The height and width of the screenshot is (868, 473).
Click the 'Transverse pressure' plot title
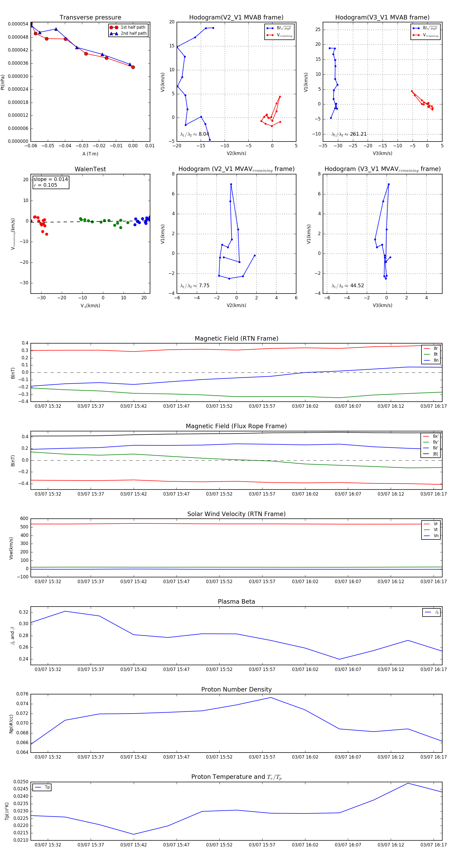point(90,18)
